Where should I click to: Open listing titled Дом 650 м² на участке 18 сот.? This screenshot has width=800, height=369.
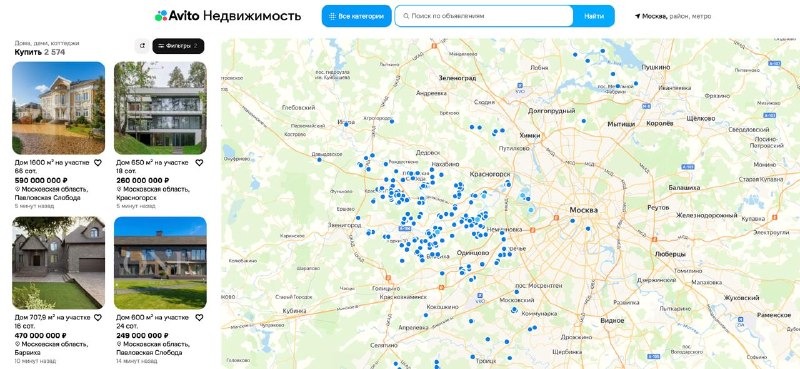[x=152, y=167]
